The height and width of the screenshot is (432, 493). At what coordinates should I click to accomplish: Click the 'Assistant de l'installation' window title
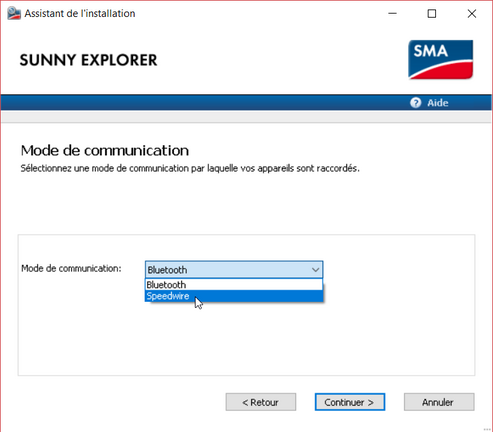[80, 13]
